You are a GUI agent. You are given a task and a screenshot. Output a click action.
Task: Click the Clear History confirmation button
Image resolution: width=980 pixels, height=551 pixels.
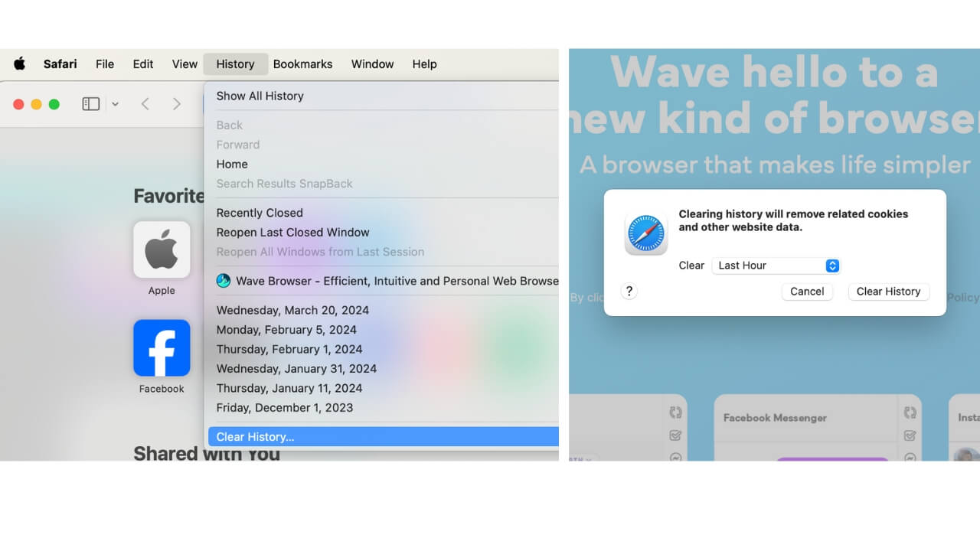pyautogui.click(x=888, y=292)
